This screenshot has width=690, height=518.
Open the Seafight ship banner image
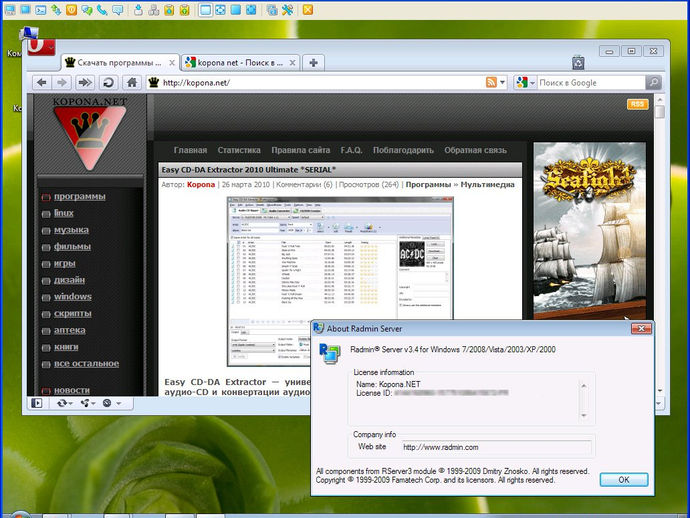pos(590,231)
